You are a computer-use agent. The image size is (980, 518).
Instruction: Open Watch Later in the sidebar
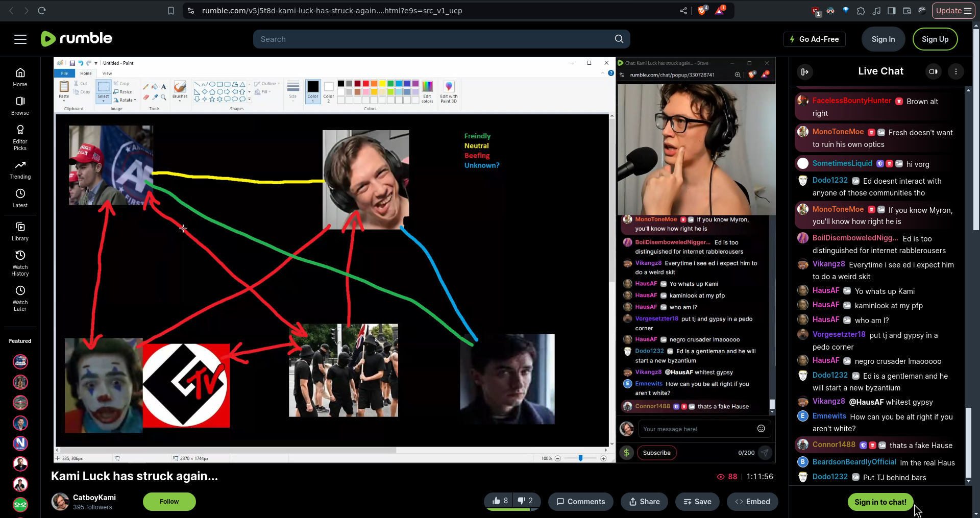coord(20,298)
